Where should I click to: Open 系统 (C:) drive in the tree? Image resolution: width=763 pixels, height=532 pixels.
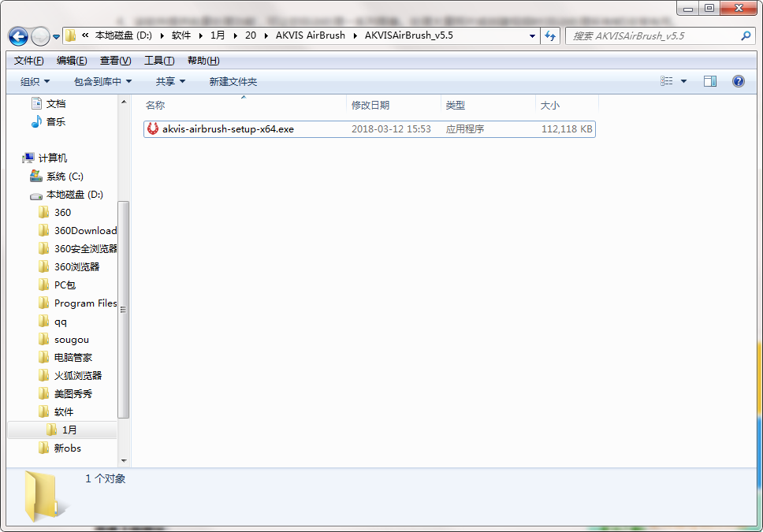tap(57, 177)
